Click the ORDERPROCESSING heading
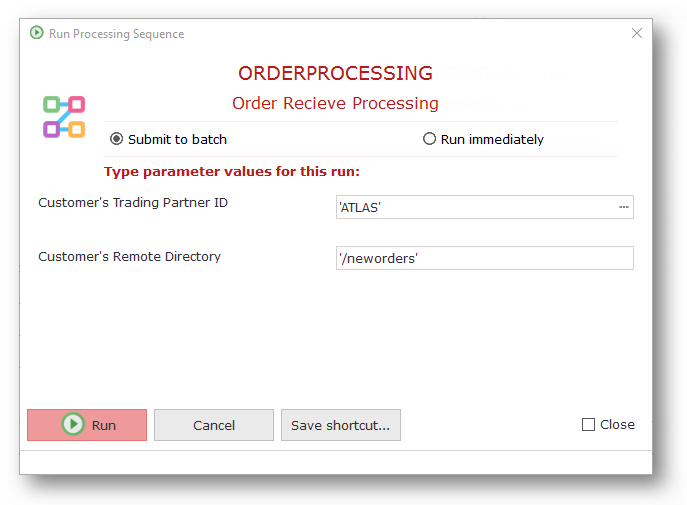Screen dimensions: 687x505 [335, 73]
